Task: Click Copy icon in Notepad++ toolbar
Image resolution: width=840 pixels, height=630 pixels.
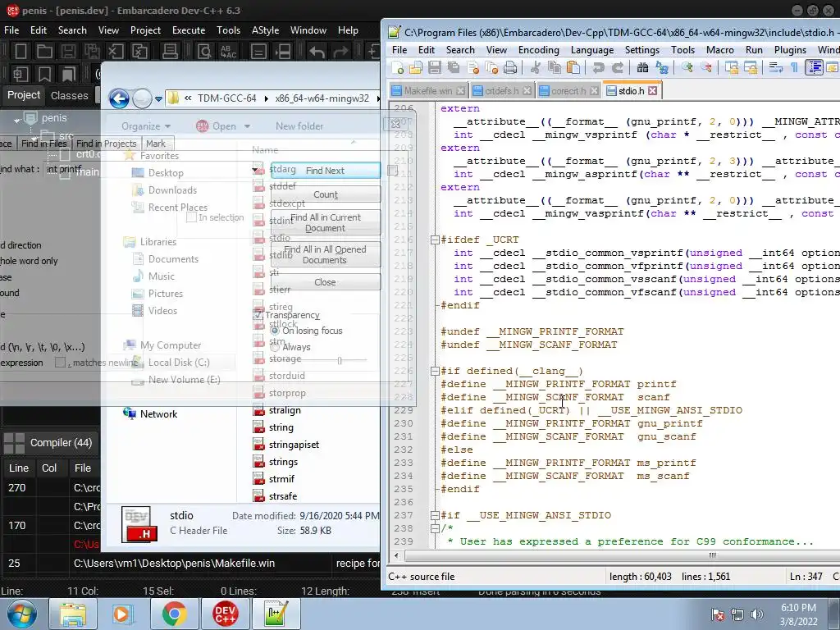Action: click(x=554, y=67)
